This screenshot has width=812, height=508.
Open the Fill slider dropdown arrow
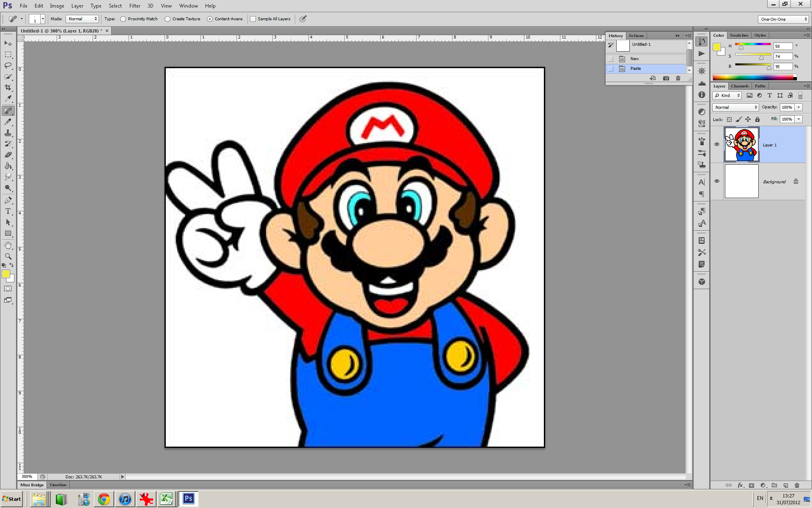point(799,119)
